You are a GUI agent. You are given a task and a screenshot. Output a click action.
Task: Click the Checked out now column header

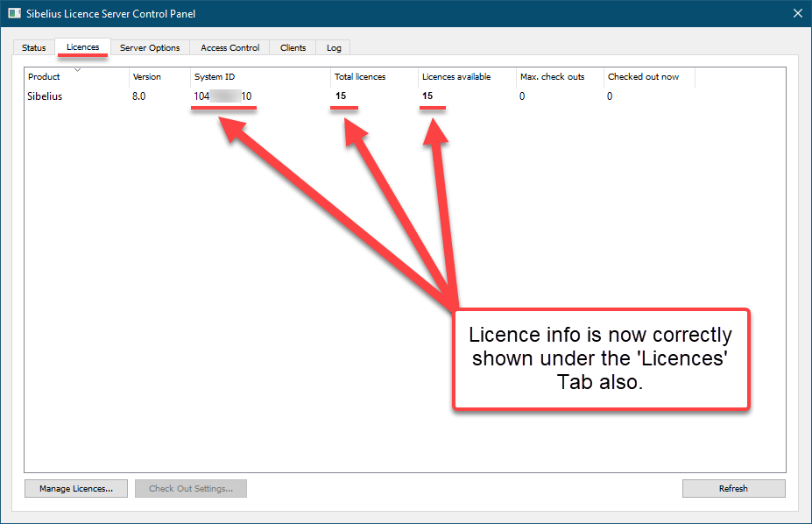643,77
